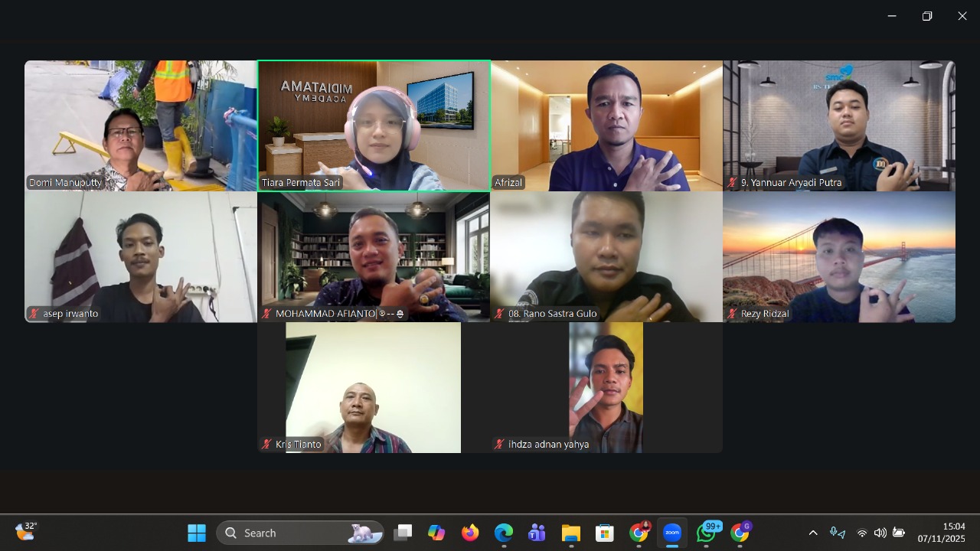980x551 pixels.
Task: Select Rezy Ridzal's video tile
Action: click(x=838, y=256)
